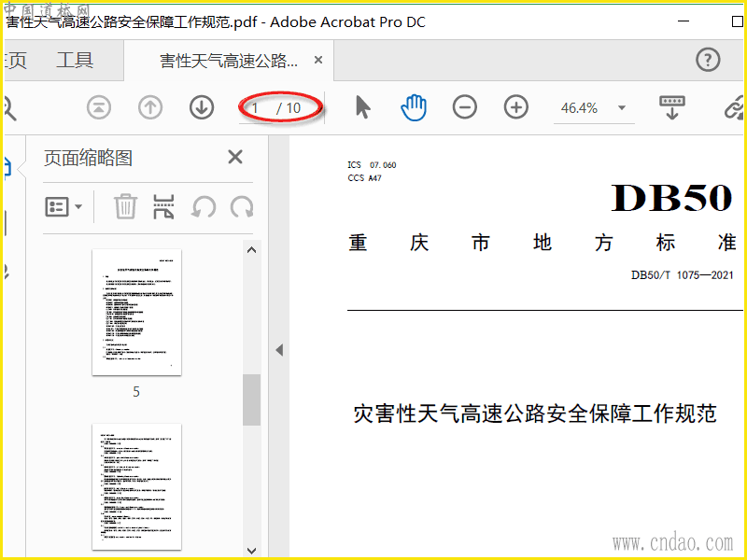747x560 pixels.
Task: Open thumbnail options menu dropdown
Action: pyautogui.click(x=63, y=207)
